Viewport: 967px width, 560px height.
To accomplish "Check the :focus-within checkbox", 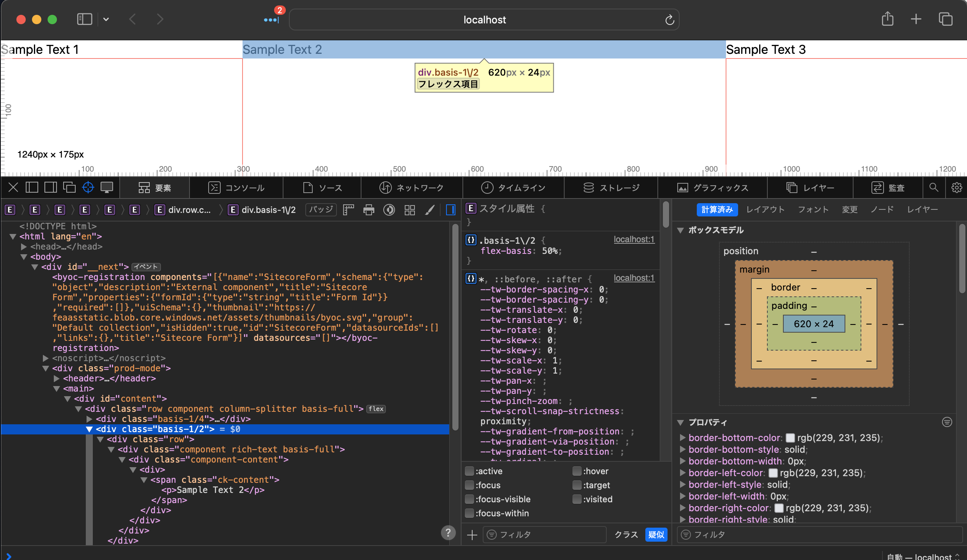I will tap(469, 513).
